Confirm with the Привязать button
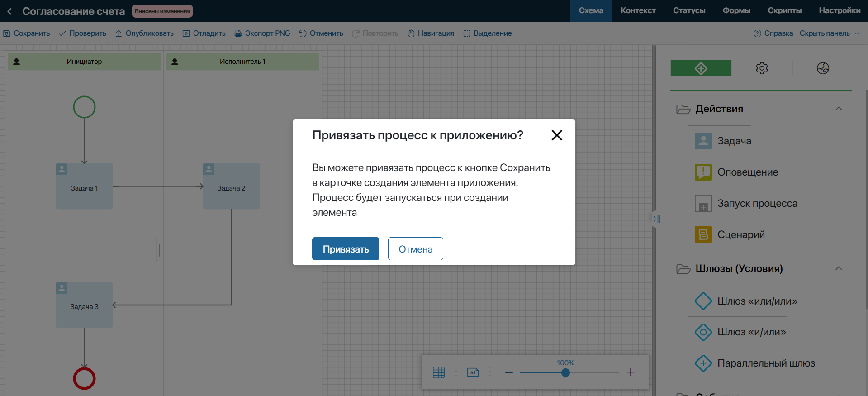This screenshot has height=396, width=868. (346, 249)
